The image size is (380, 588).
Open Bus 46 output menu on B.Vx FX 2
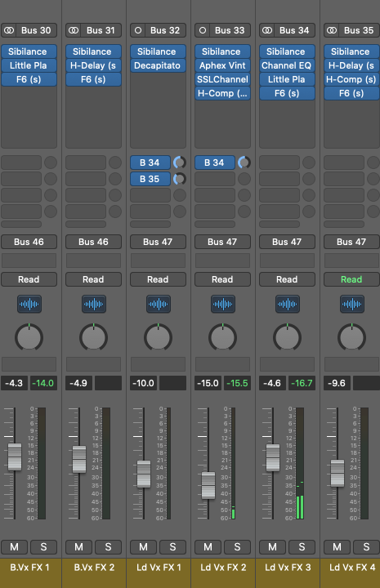click(x=93, y=242)
